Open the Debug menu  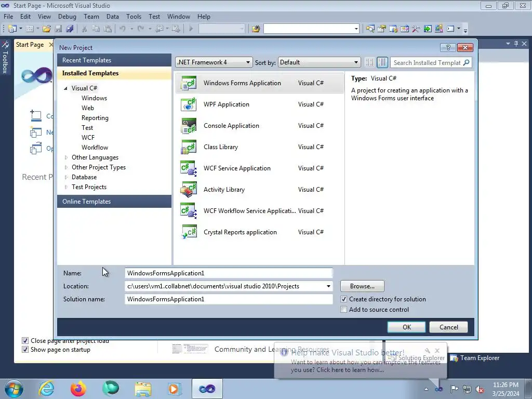point(67,17)
